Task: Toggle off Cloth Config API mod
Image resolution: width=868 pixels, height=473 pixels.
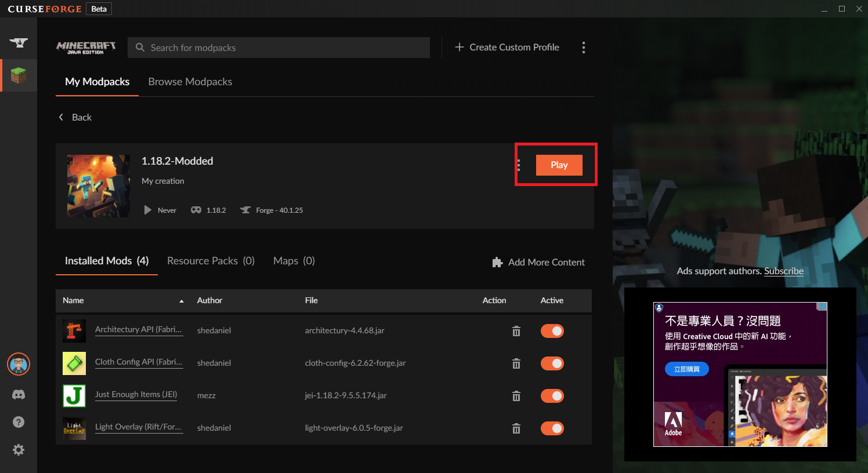Action: 552,363
